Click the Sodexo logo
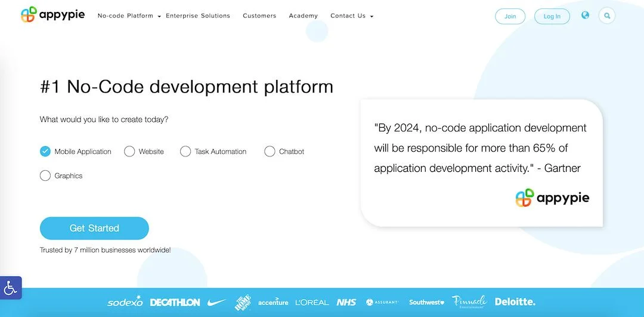Screen dimensions: 644x317 [125, 301]
